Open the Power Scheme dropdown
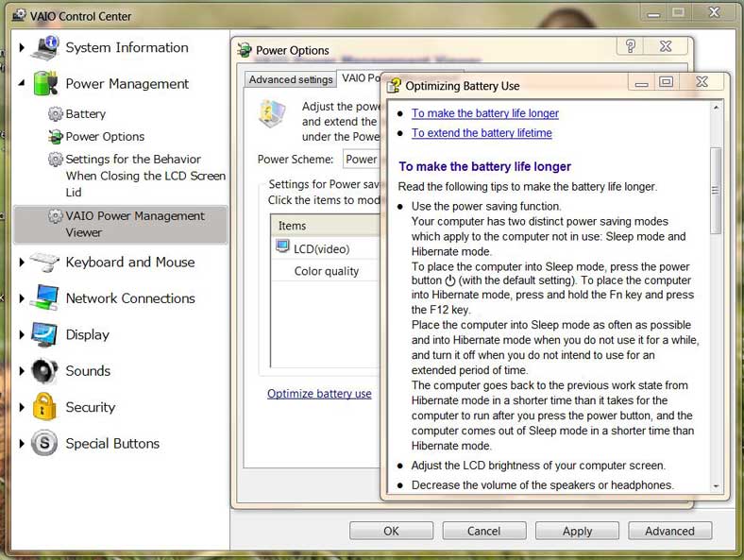The image size is (744, 560). [x=362, y=160]
